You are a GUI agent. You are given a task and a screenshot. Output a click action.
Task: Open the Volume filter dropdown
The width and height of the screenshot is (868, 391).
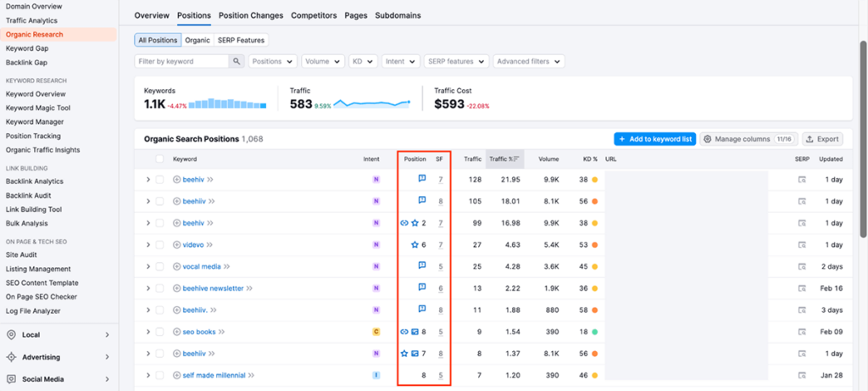pos(323,61)
